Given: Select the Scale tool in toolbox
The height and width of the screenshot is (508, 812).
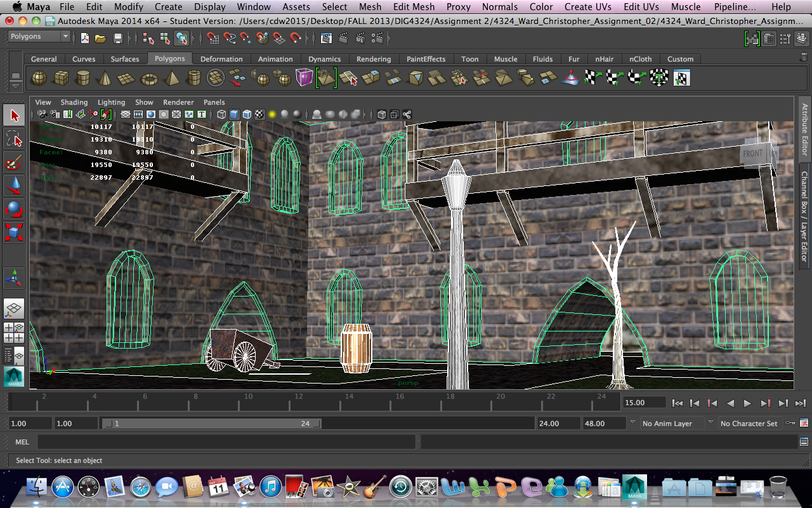Looking at the screenshot, I should [14, 231].
